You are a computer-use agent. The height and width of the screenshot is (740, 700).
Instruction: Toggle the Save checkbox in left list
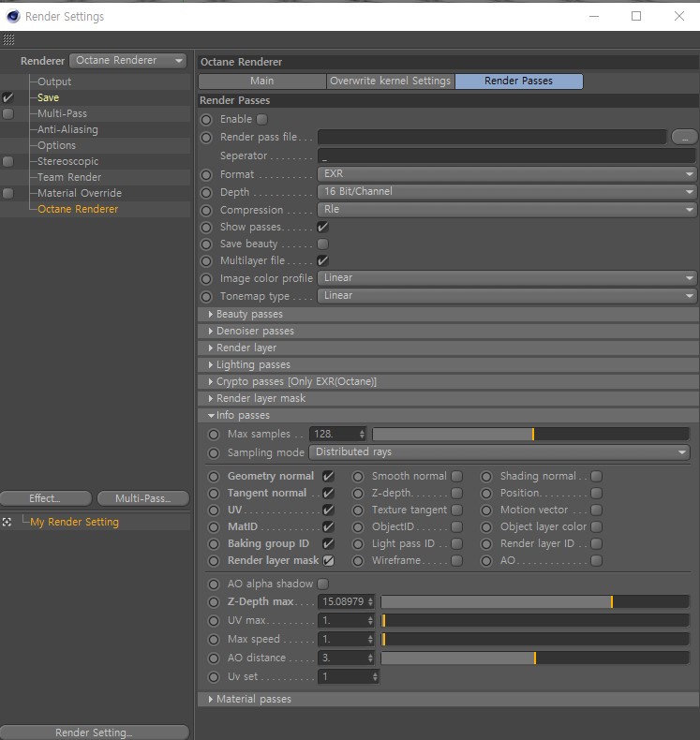(x=8, y=97)
